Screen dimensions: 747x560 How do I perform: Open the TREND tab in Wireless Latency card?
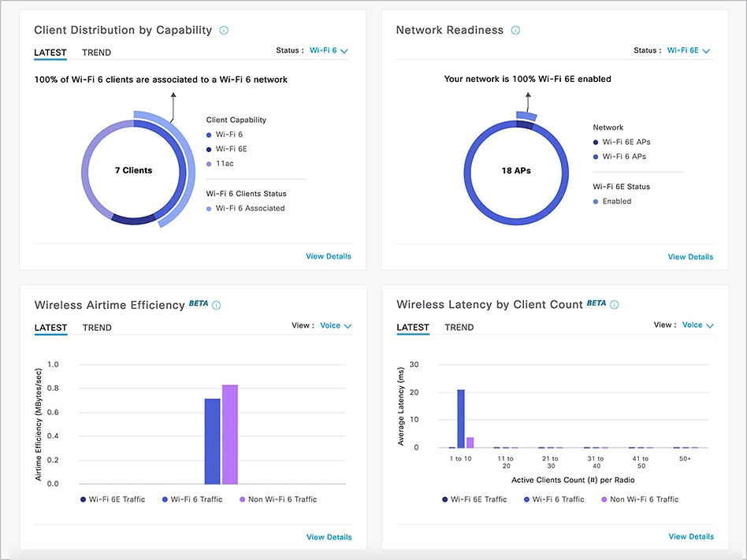pyautogui.click(x=459, y=327)
